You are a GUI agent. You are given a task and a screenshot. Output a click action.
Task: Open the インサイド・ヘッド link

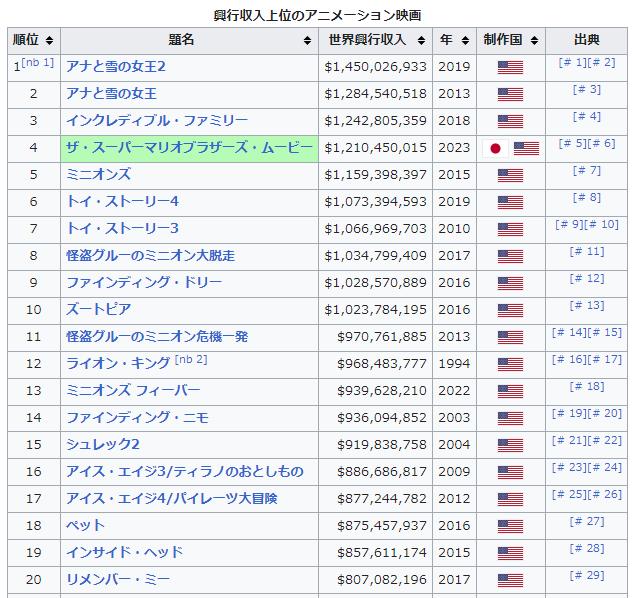[125, 553]
